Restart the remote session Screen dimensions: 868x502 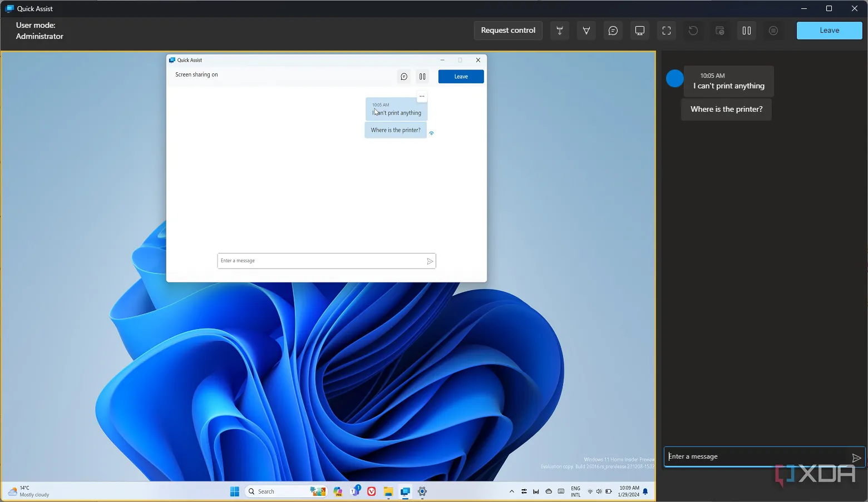[x=693, y=31]
